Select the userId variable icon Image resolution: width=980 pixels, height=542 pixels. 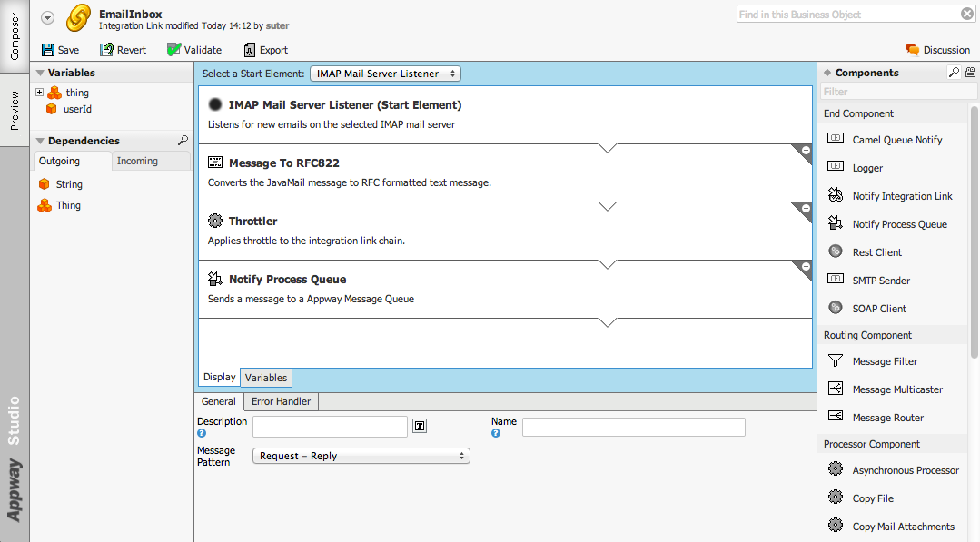pos(52,109)
